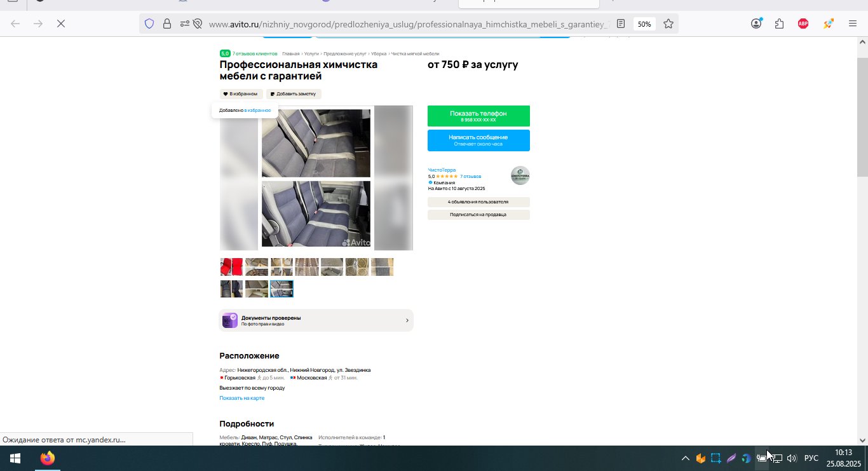868x471 pixels.
Task: Go to 'Уборка' breadcrumb
Action: tap(379, 54)
